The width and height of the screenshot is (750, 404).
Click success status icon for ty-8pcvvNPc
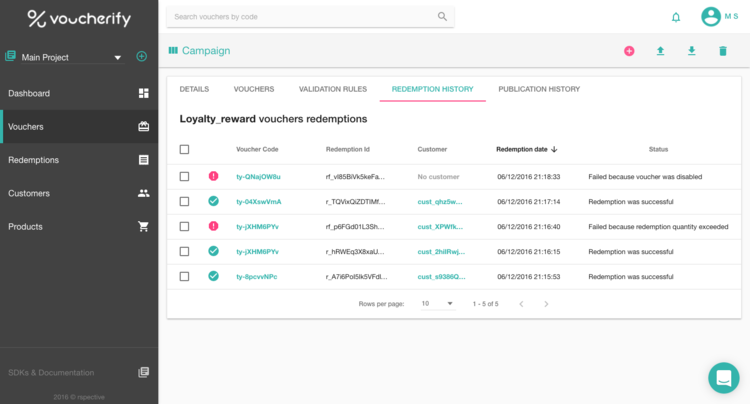pyautogui.click(x=214, y=276)
